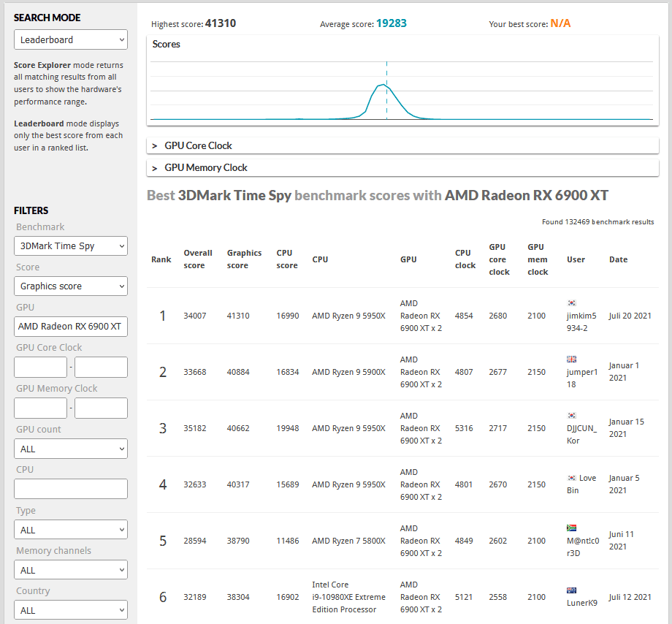The width and height of the screenshot is (672, 624).
Task: Click the GPU Memory Clock minimum field
Action: 40,408
